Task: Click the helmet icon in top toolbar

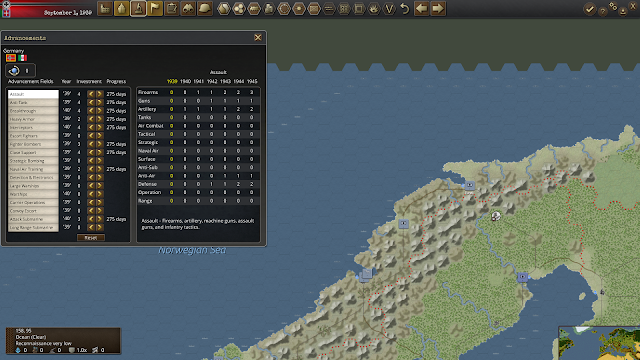Action: coord(205,9)
